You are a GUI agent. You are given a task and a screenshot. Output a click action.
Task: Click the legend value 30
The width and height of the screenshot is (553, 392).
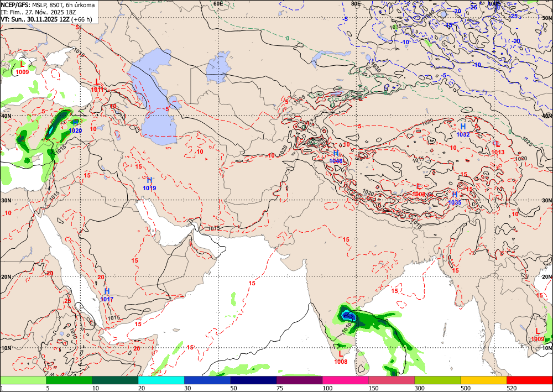(187, 389)
